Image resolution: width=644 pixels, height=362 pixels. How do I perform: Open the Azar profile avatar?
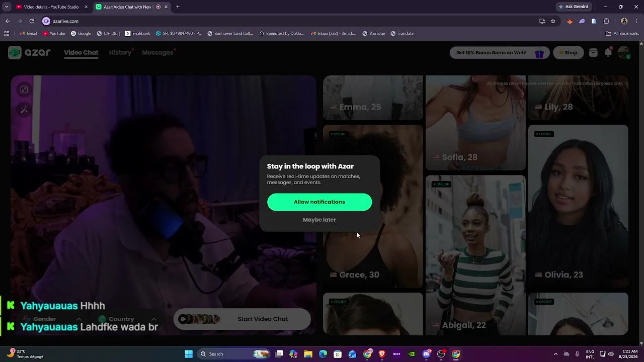click(624, 53)
